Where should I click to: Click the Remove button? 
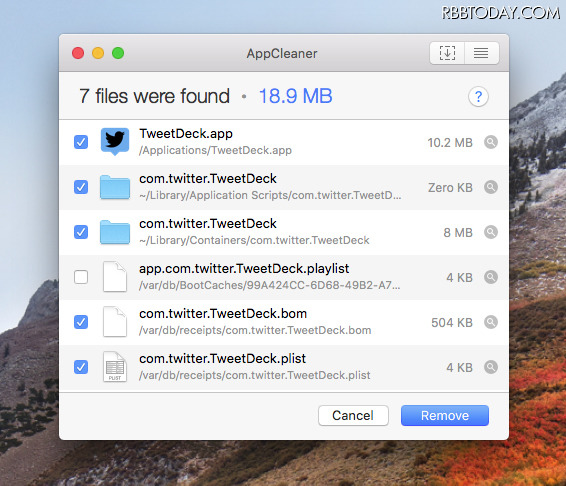445,416
